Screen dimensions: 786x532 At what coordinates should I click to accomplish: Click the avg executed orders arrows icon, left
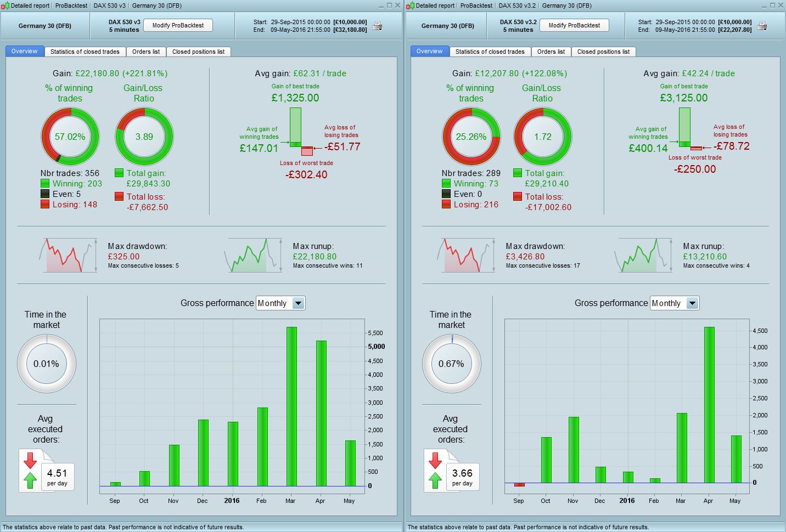[x=30, y=471]
